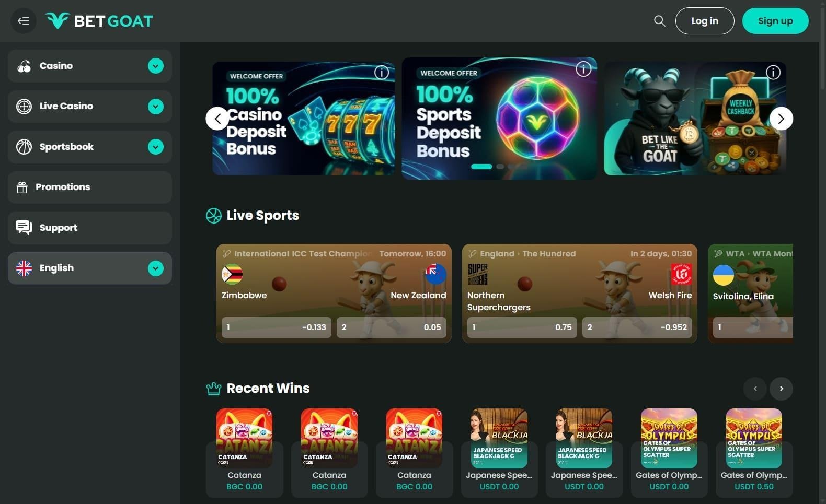The width and height of the screenshot is (826, 504).
Task: Go to next Recent Wins page
Action: 782,389
